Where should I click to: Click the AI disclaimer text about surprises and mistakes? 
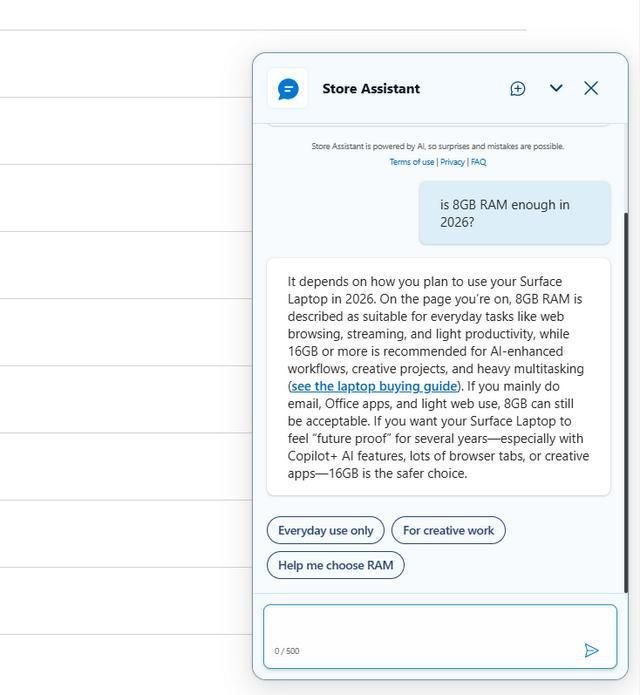point(438,146)
